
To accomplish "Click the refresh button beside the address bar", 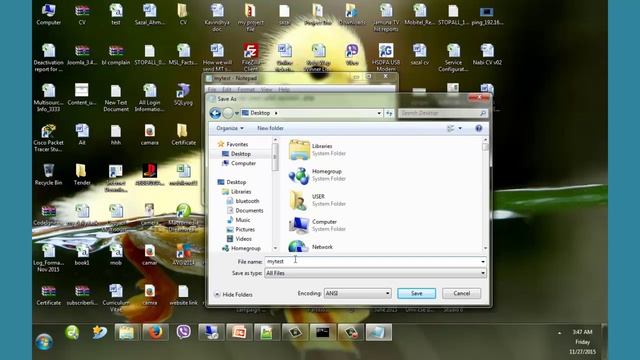I will [x=389, y=113].
